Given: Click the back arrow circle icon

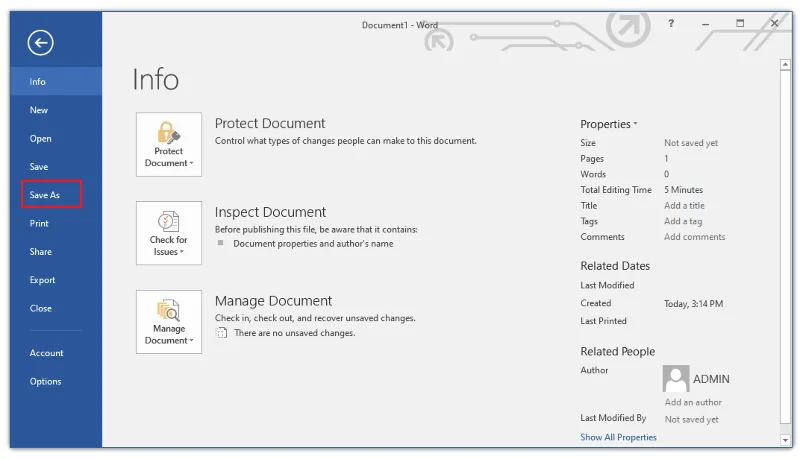Looking at the screenshot, I should [40, 42].
